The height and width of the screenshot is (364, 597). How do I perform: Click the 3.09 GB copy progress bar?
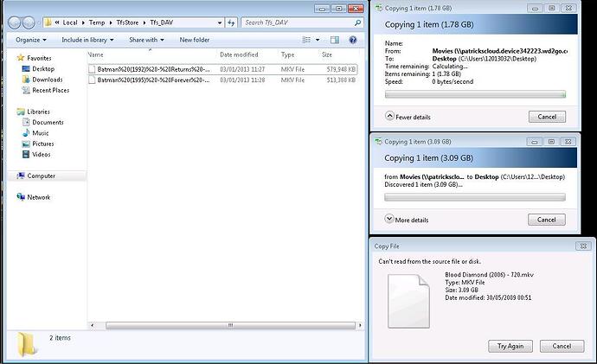(475, 197)
